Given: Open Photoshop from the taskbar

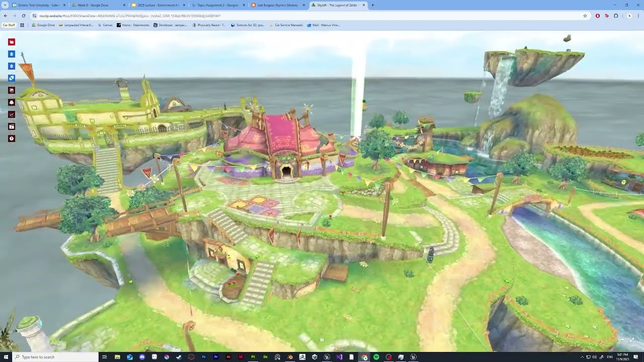Looking at the screenshot, I should pyautogui.click(x=204, y=357).
